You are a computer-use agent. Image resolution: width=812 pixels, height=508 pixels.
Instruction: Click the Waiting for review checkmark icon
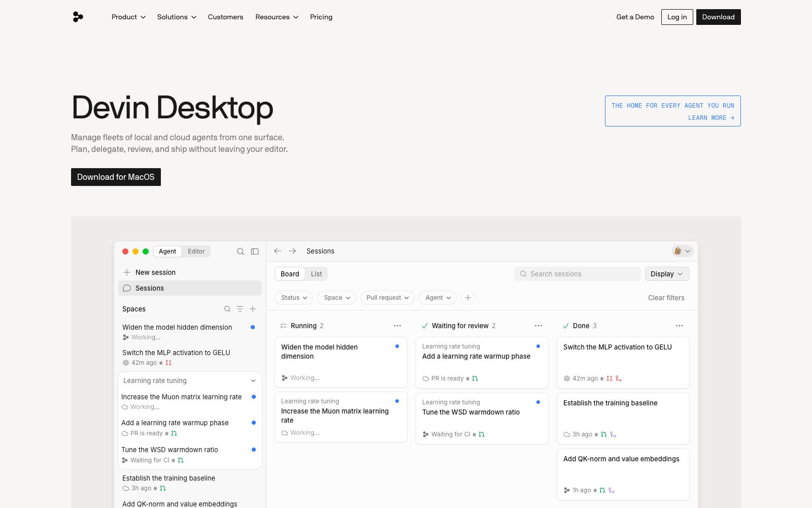pos(425,326)
